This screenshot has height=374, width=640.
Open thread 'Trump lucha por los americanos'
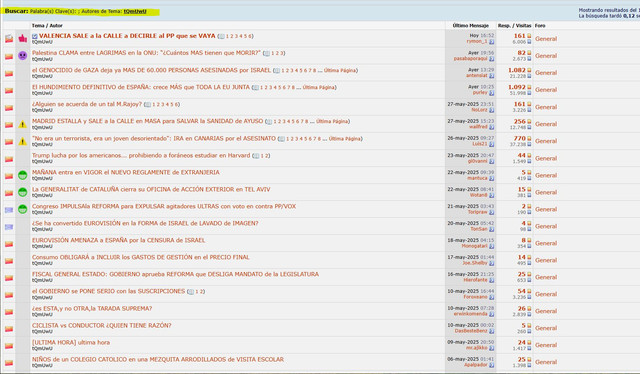pyautogui.click(x=141, y=156)
